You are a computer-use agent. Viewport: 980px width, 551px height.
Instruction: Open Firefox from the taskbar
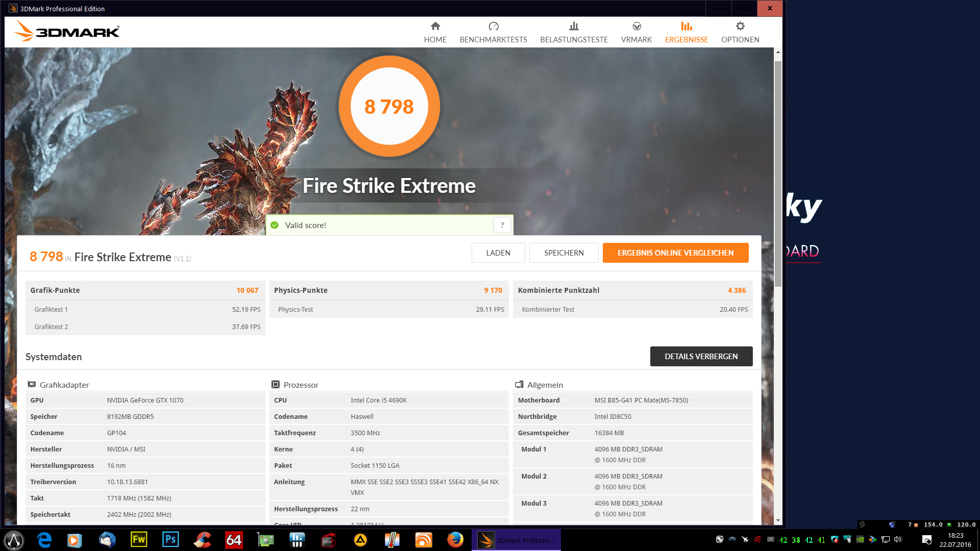[x=455, y=540]
